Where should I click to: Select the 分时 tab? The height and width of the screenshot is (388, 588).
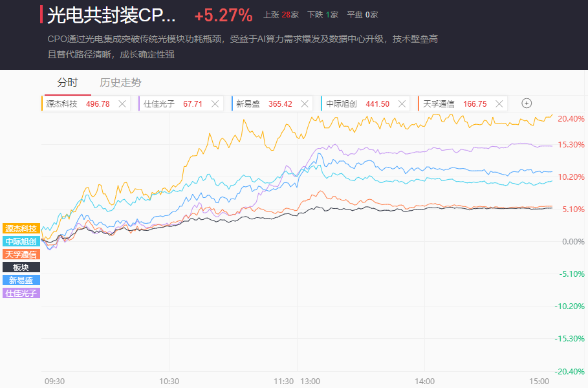(x=67, y=82)
